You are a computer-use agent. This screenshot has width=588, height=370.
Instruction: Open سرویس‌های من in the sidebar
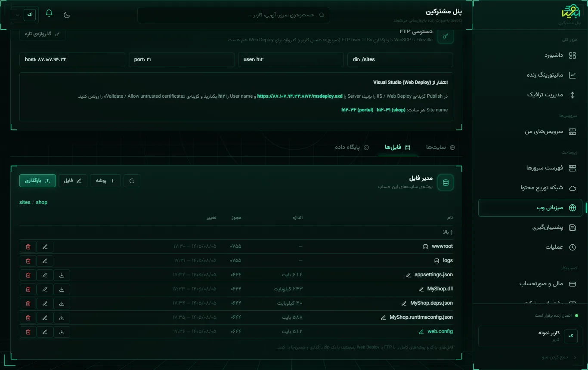pyautogui.click(x=530, y=131)
